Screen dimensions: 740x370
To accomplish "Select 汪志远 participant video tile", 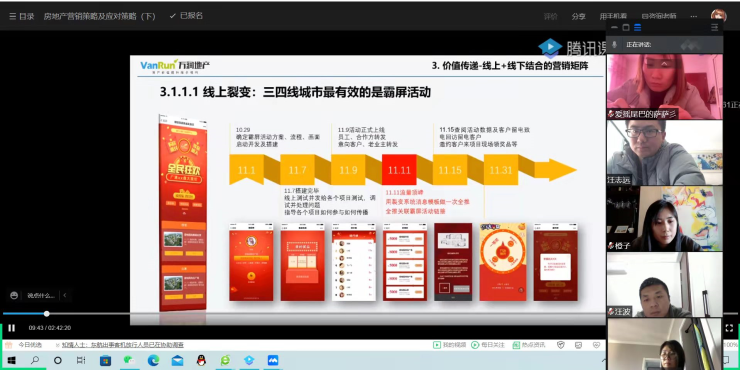I will click(664, 152).
